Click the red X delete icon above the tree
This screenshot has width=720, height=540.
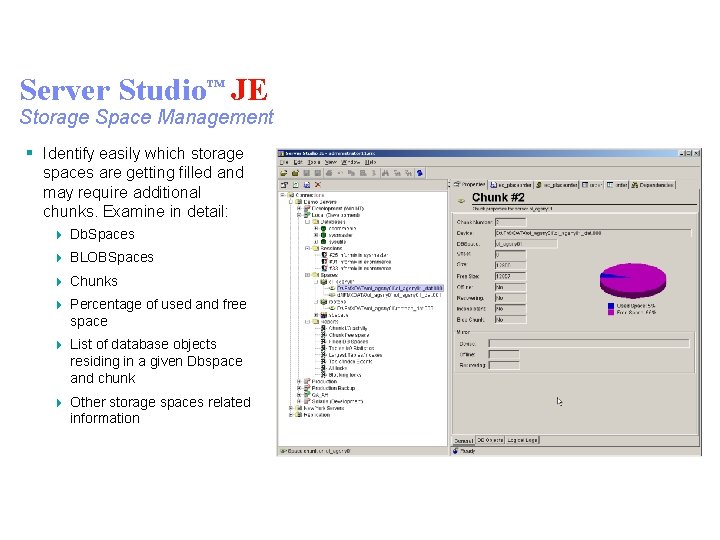318,185
